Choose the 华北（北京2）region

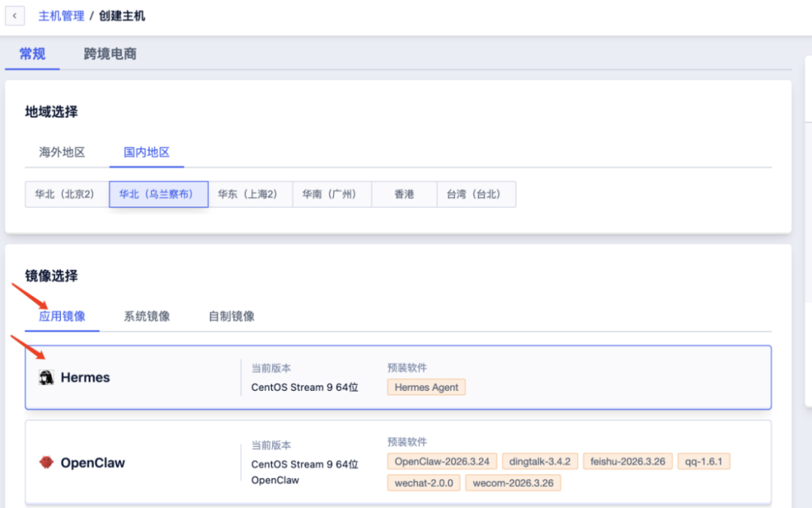point(67,194)
